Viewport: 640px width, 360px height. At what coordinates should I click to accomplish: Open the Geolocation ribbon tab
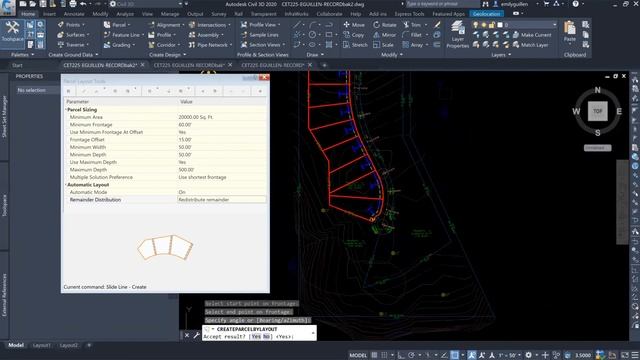point(486,14)
